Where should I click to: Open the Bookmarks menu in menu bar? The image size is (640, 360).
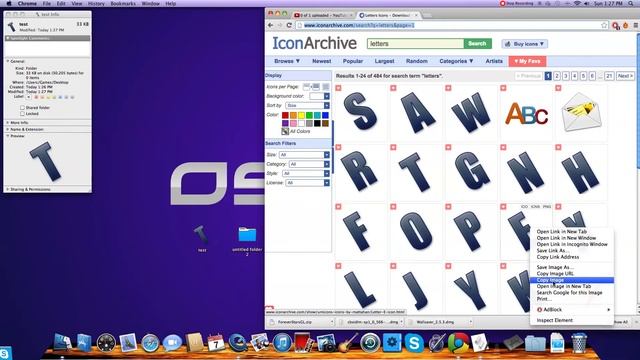122,3
